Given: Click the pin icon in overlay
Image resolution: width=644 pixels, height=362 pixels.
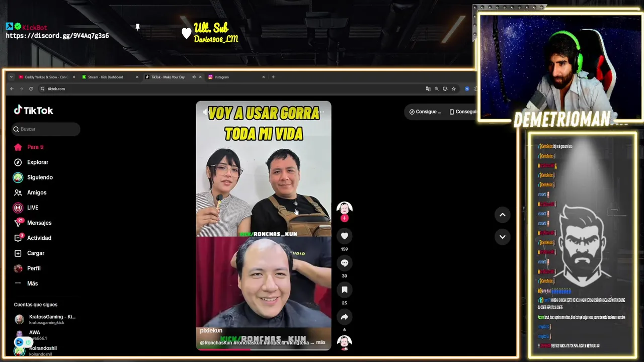Looking at the screenshot, I should pos(137,27).
